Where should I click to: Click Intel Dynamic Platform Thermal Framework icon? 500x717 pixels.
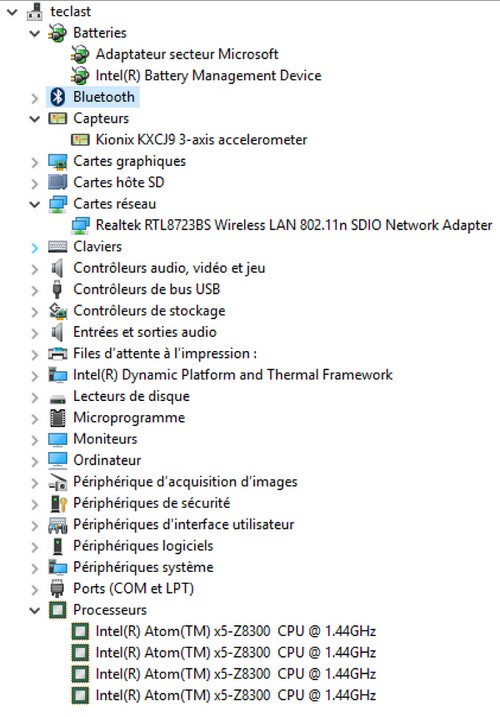pos(58,375)
